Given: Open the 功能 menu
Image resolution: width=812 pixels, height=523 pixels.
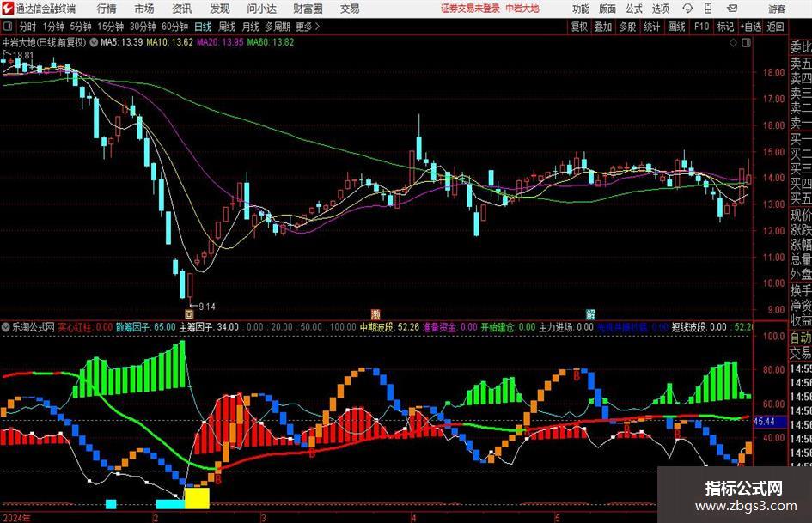Looking at the screenshot, I should tap(581, 9).
